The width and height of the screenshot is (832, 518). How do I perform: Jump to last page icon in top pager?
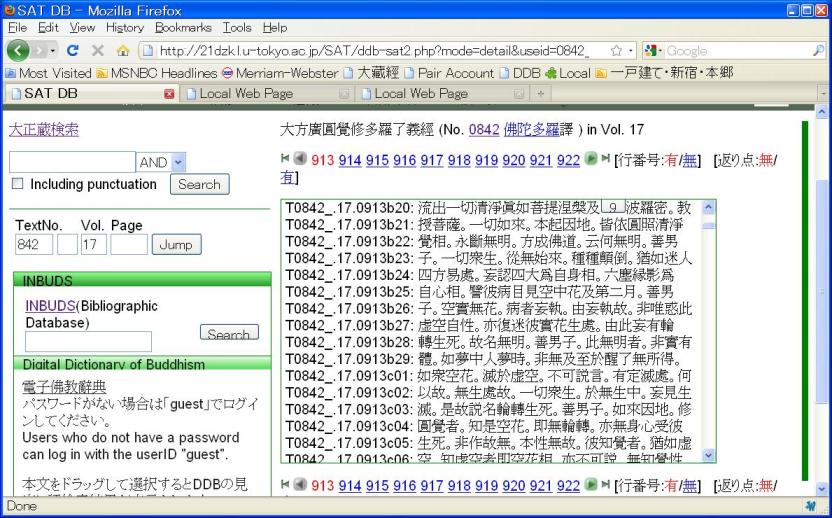[605, 158]
